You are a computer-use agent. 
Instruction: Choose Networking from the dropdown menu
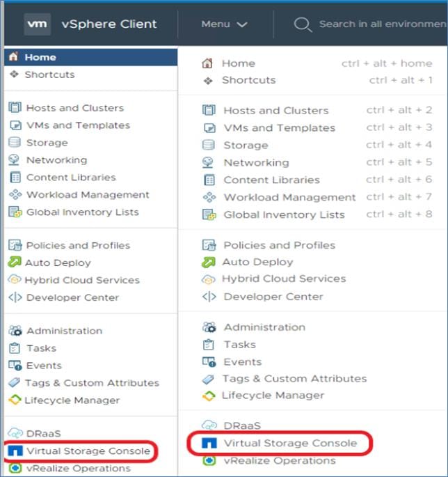coord(256,162)
